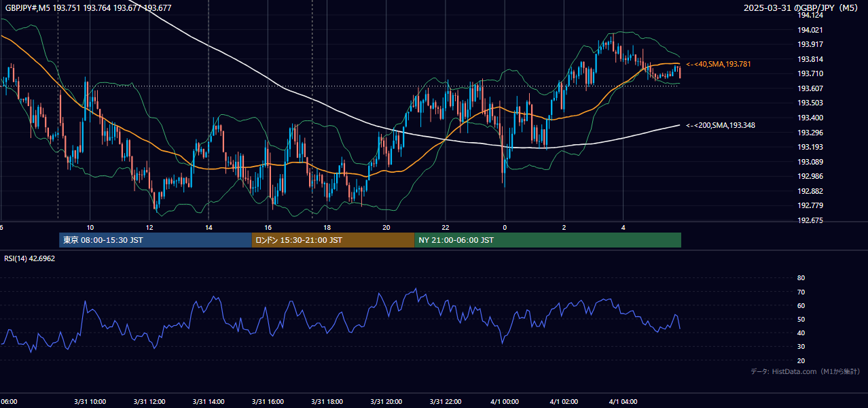Click price axis value 192.986
Screen dimensions: 868x408
(811, 176)
